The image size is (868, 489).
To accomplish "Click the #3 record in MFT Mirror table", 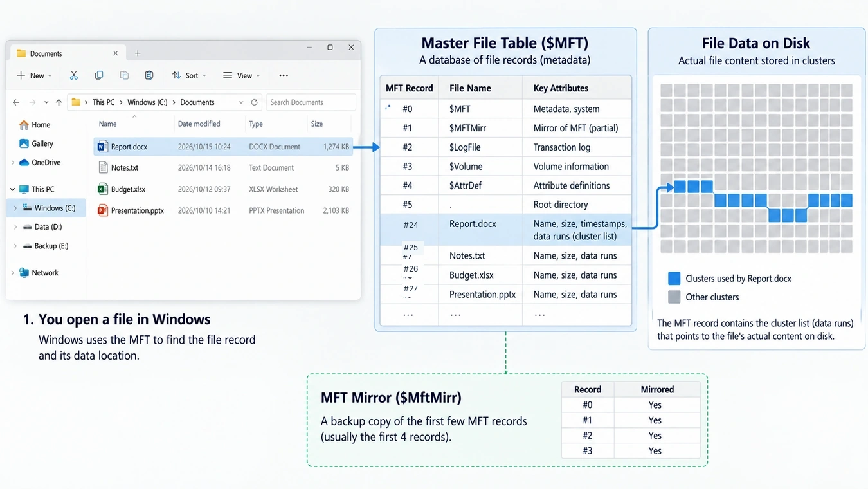I will coord(588,451).
